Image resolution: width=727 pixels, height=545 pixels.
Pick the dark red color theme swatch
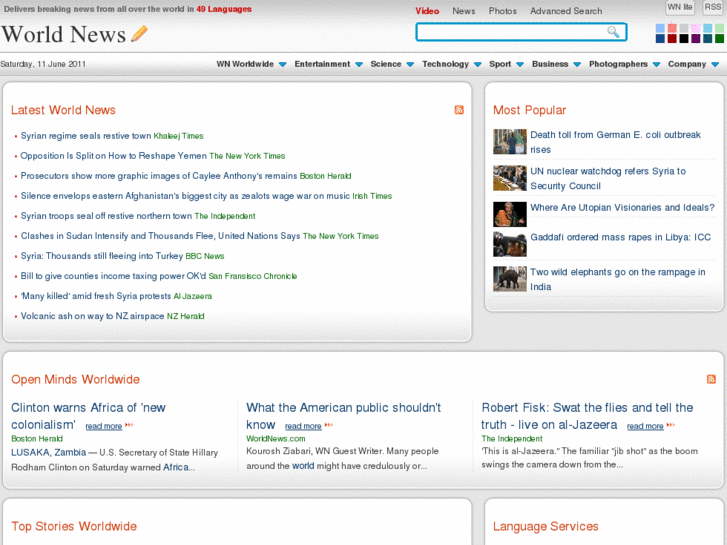click(672, 39)
